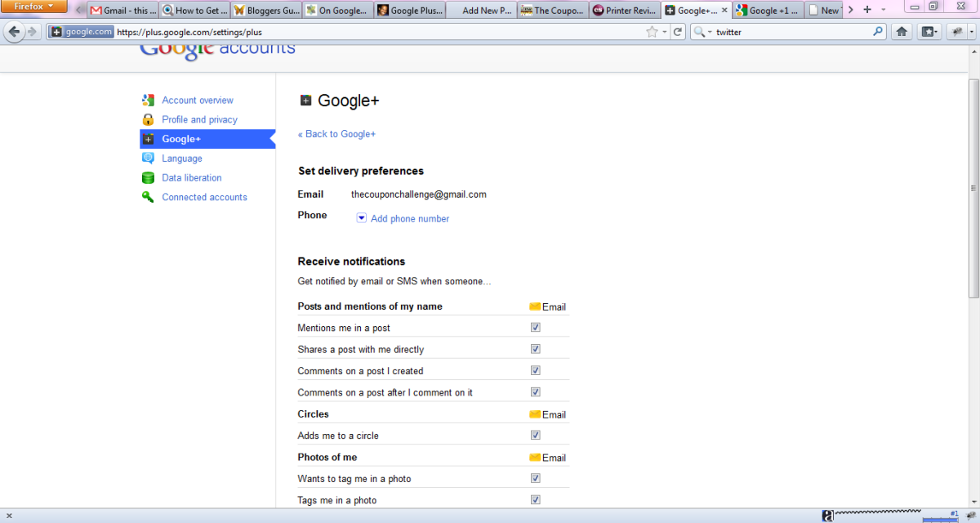
Task: Click the Google+ heading icon
Action: coord(305,101)
